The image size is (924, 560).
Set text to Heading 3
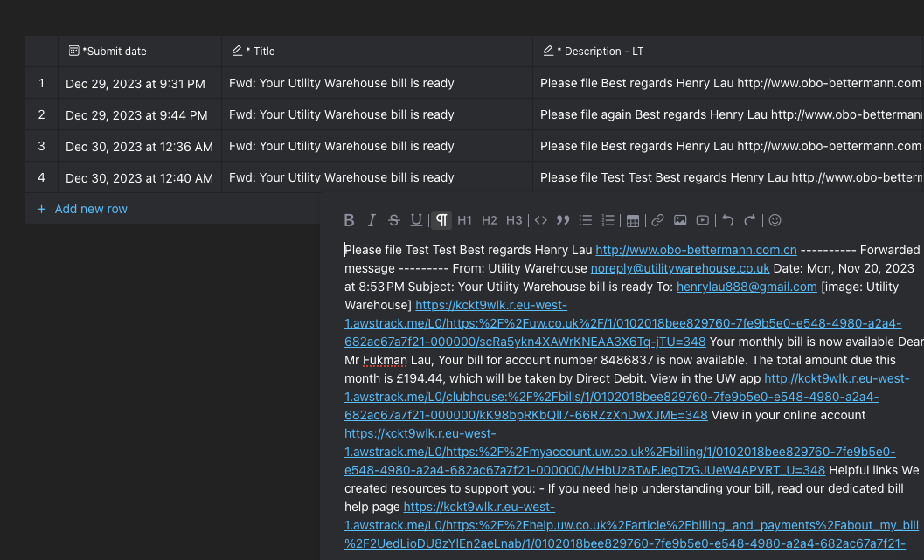tap(514, 220)
